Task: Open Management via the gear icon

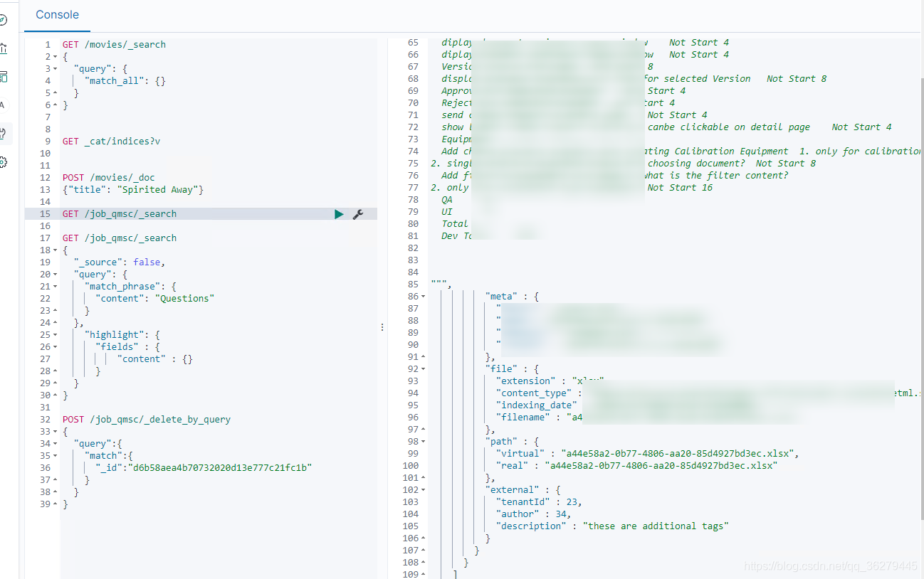Action: pos(4,161)
